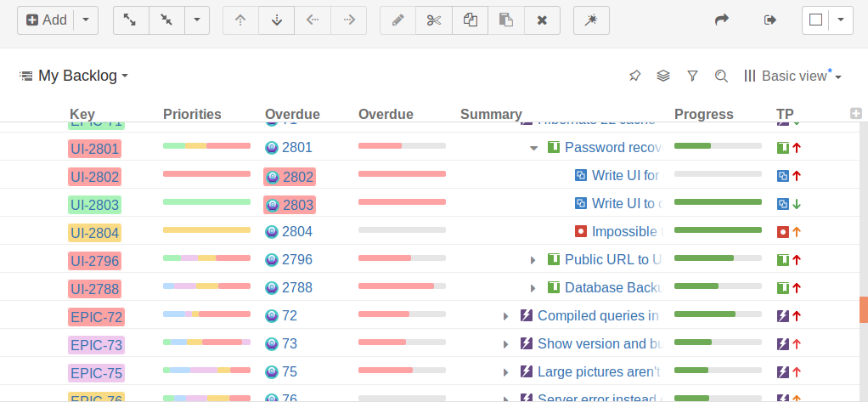868x402 pixels.
Task: Click the scissors Cut icon
Action: [434, 20]
